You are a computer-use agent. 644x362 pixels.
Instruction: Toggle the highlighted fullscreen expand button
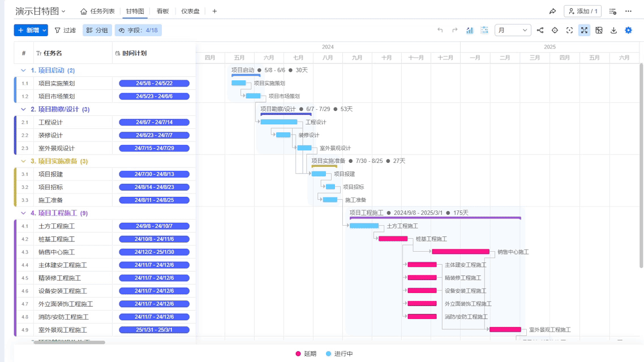[x=584, y=31]
